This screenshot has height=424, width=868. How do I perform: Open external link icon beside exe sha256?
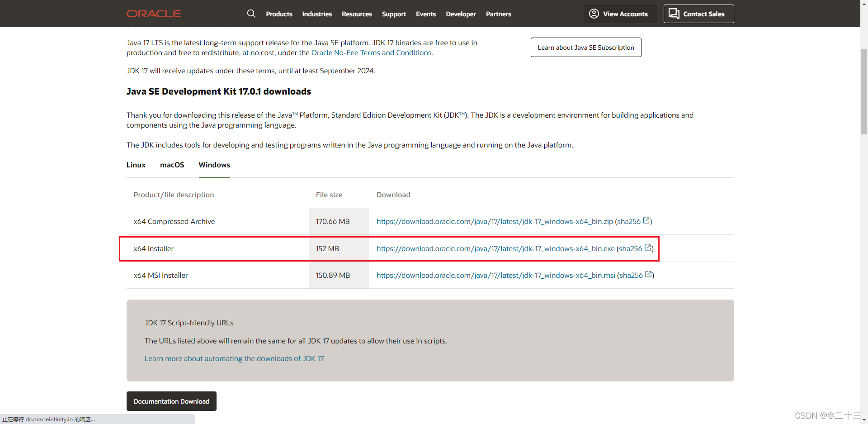(x=648, y=248)
